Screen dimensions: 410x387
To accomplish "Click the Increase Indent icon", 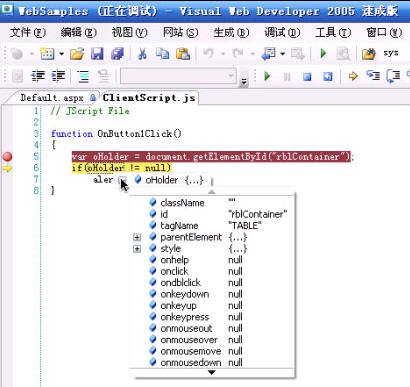I will [x=58, y=76].
